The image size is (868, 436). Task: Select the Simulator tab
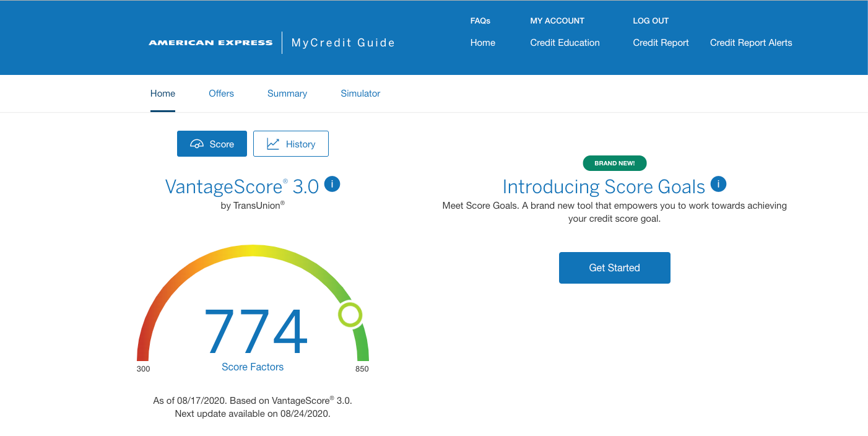coord(360,94)
